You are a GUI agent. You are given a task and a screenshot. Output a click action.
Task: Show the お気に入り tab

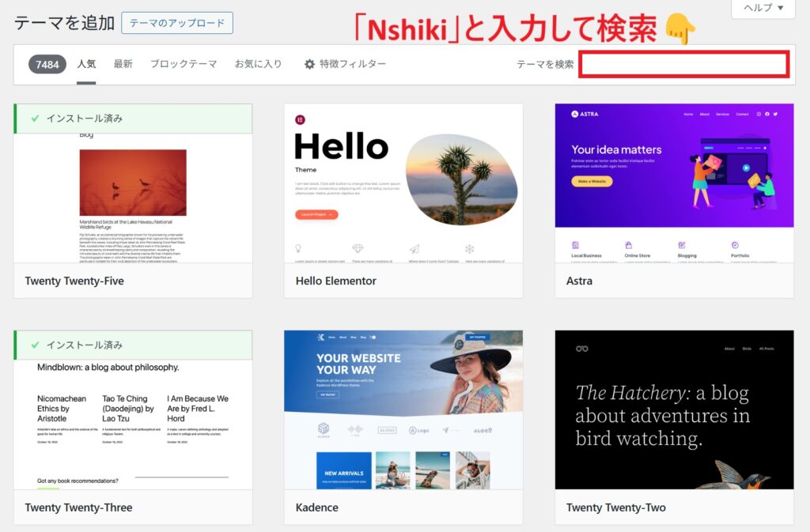(259, 64)
